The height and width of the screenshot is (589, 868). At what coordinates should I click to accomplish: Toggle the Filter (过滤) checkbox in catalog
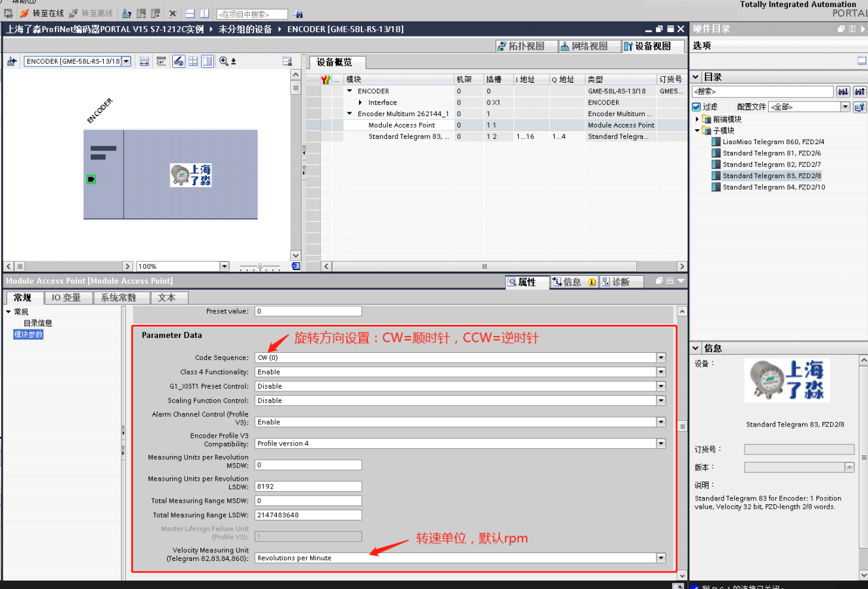[696, 106]
